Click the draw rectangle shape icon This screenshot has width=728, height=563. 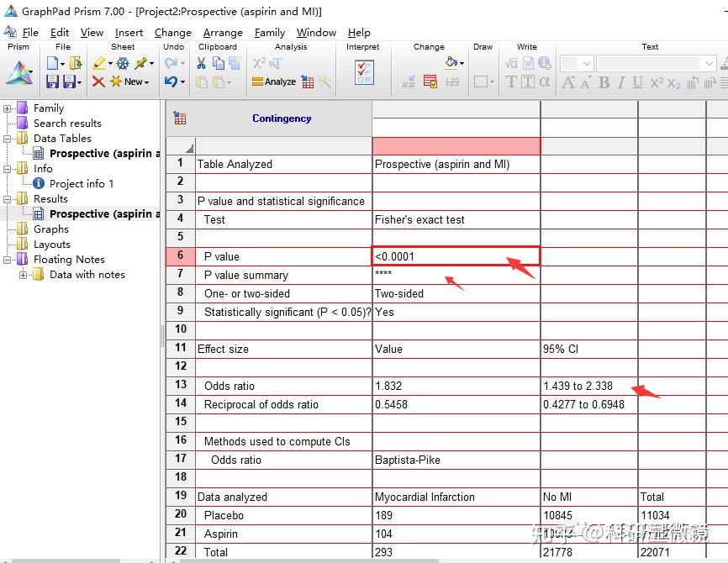481,82
